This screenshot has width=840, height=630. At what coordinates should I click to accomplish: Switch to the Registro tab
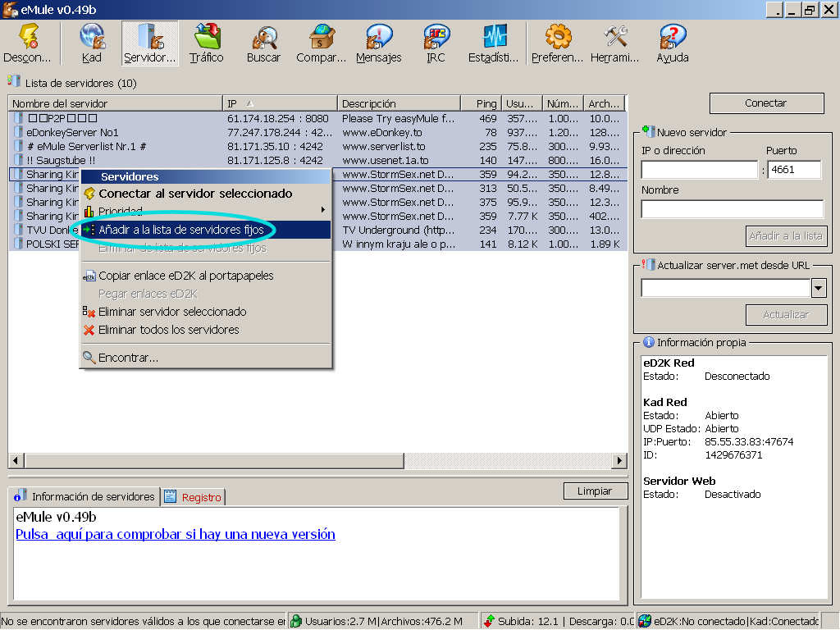click(194, 497)
